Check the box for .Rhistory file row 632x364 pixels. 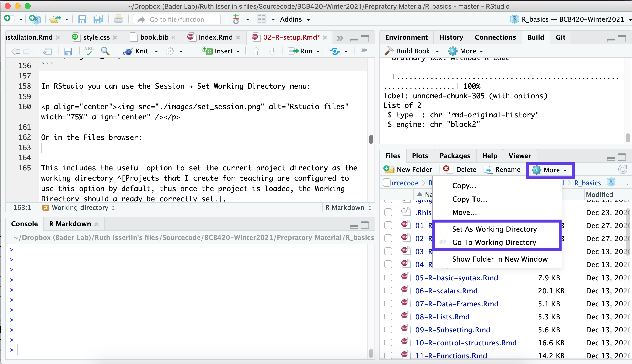pos(388,212)
